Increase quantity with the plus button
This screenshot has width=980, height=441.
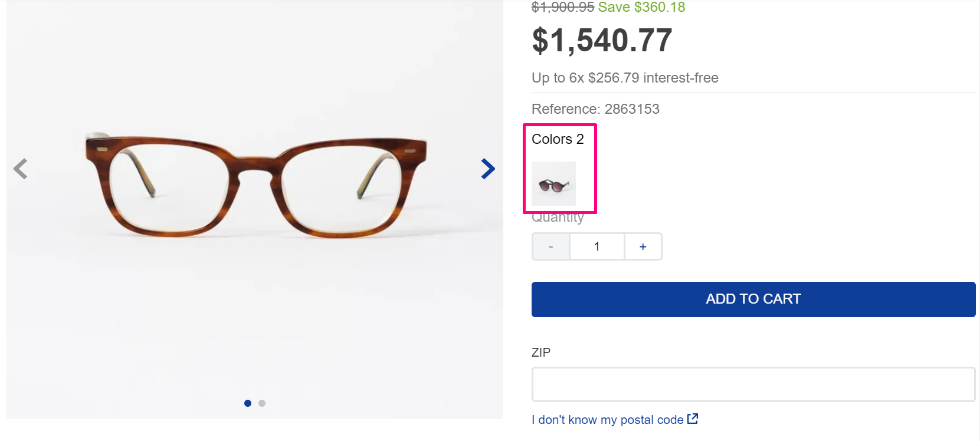tap(643, 246)
